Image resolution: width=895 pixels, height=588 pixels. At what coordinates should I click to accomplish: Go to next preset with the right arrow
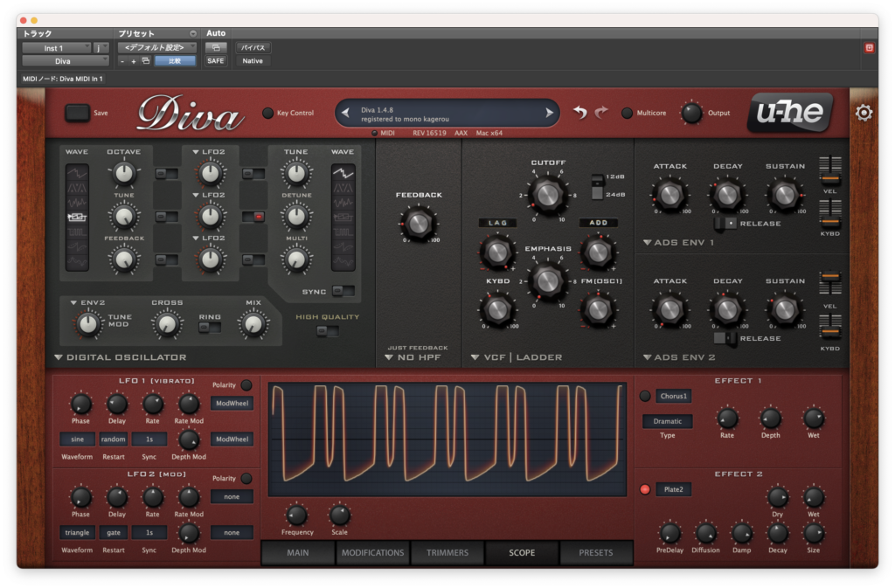[x=549, y=113]
